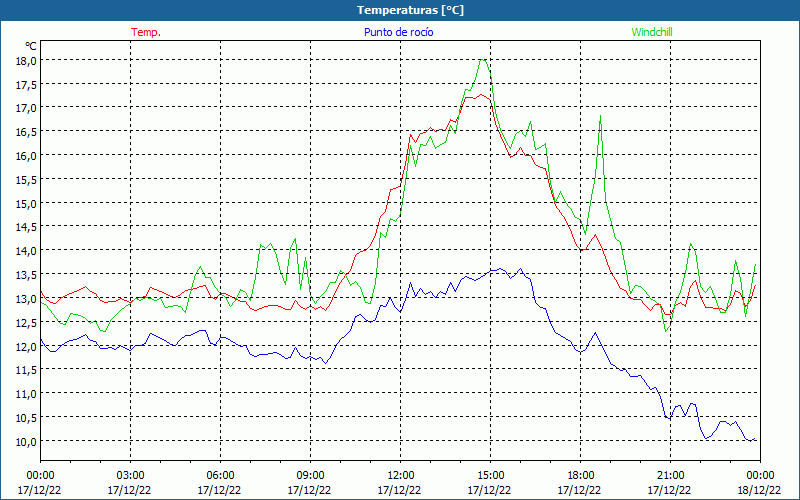Select the red 'Temp.' legend label
This screenshot has width=800, height=500.
(x=146, y=32)
